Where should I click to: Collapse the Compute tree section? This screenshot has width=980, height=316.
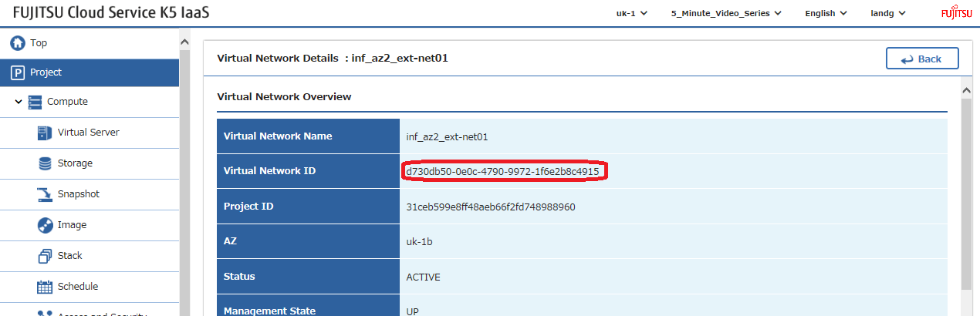point(19,102)
